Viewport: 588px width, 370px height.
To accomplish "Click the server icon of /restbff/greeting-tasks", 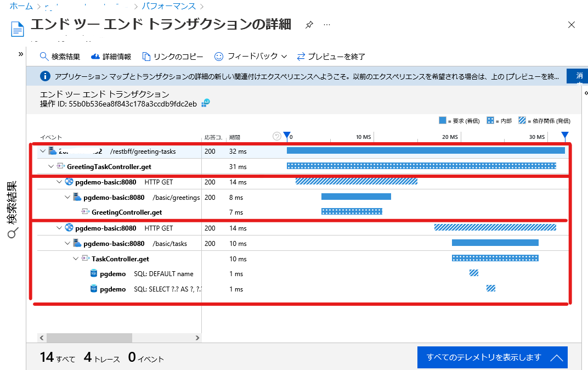I will 53,151.
